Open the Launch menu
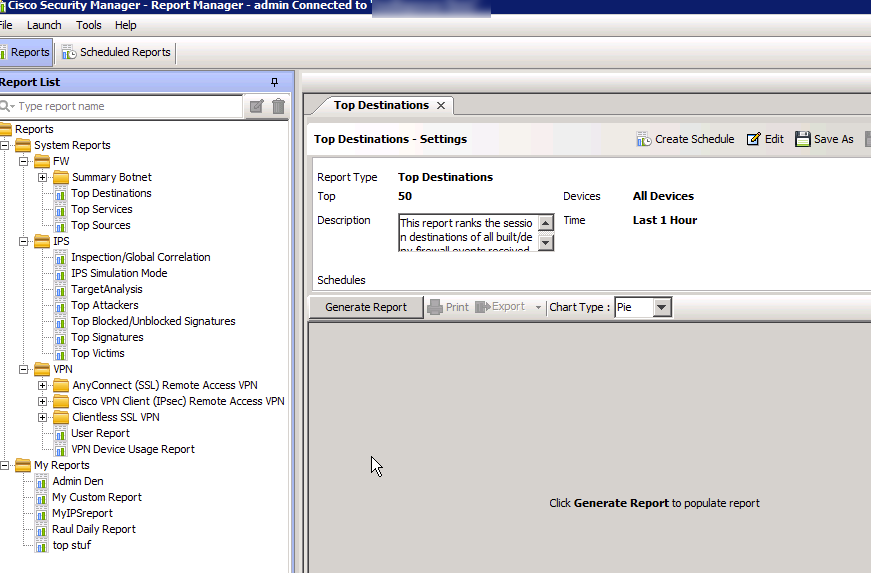 44,25
